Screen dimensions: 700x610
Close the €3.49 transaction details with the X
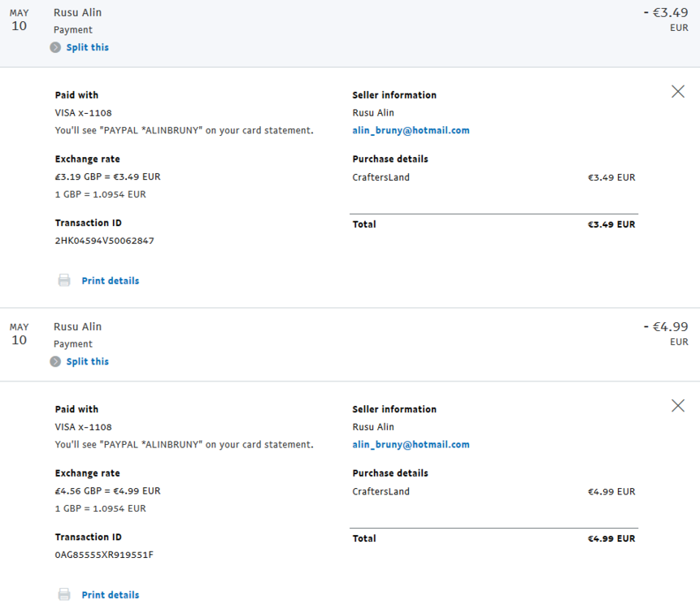(x=678, y=91)
